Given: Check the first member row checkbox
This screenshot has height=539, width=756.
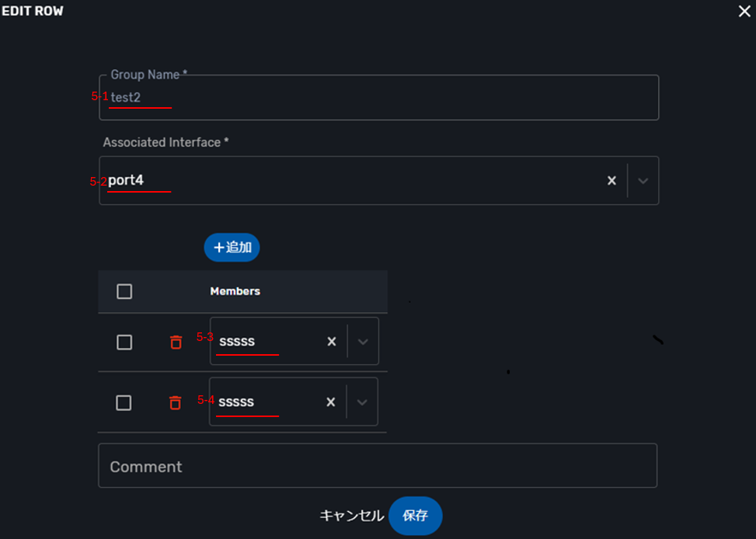Looking at the screenshot, I should (x=124, y=343).
